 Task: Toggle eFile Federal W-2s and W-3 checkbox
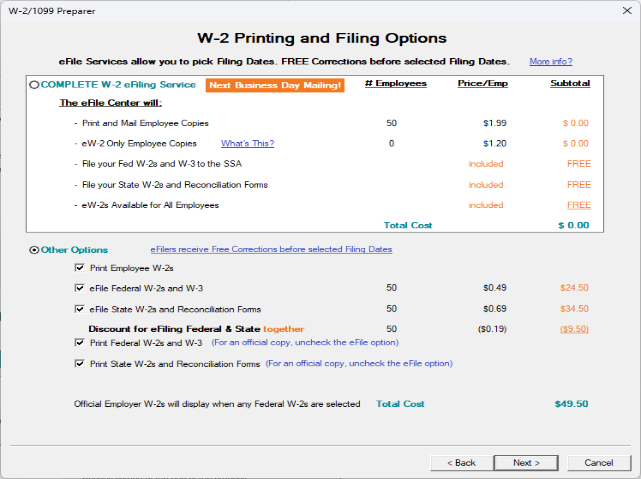80,287
